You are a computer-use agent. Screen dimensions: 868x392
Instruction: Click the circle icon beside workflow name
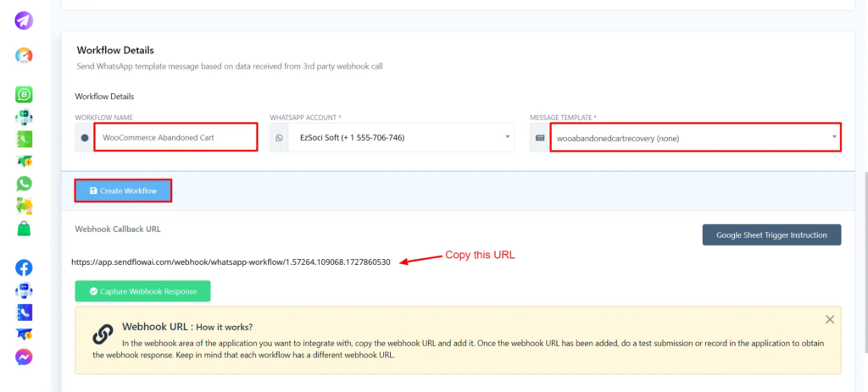(x=85, y=138)
